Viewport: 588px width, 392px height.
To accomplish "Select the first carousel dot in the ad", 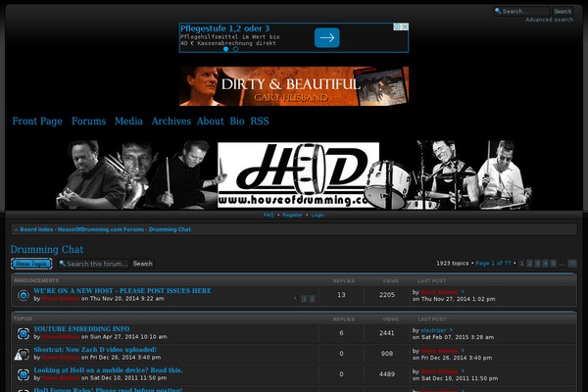I will pyautogui.click(x=225, y=49).
